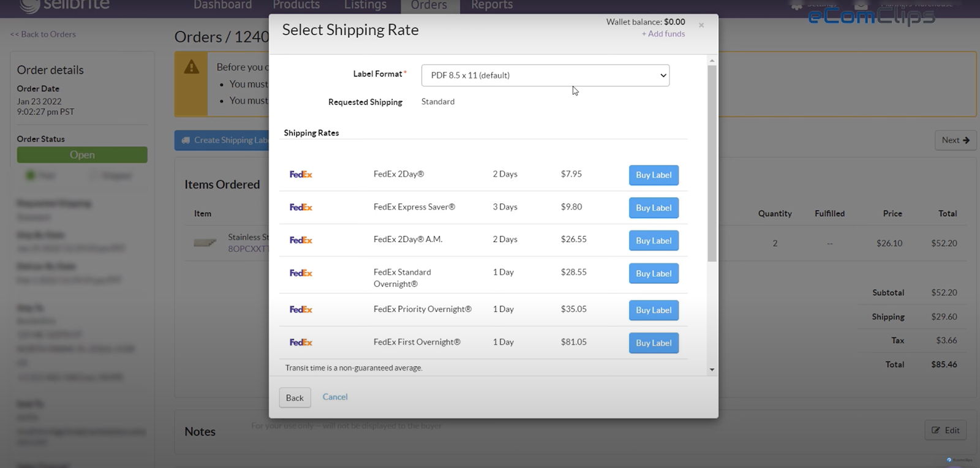Click the warning triangle icon
Viewport: 980px width, 468px height.
(191, 67)
